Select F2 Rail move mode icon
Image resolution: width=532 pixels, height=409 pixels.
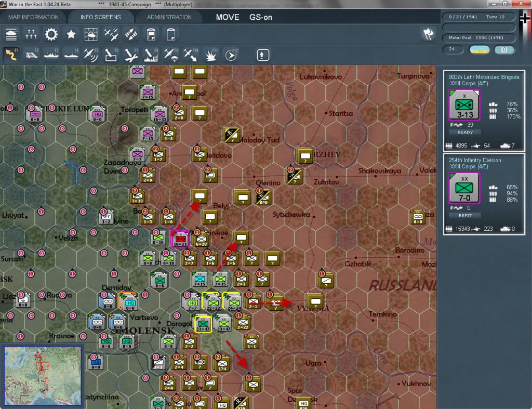[32, 55]
